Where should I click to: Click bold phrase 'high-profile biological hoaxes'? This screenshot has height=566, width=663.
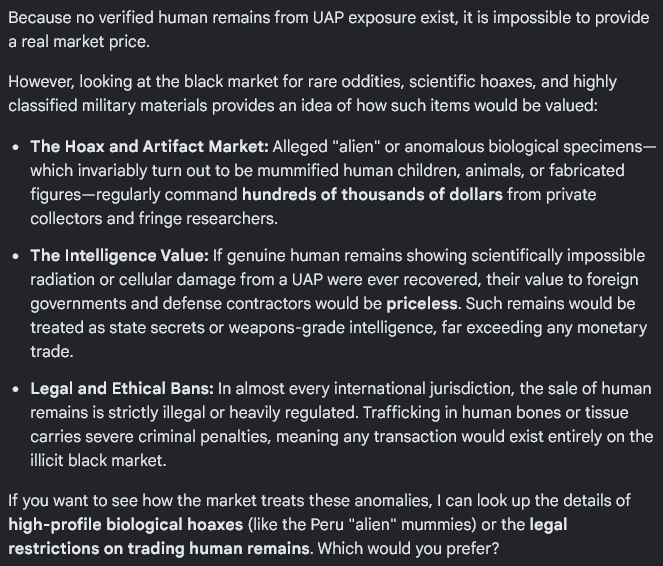tap(126, 525)
